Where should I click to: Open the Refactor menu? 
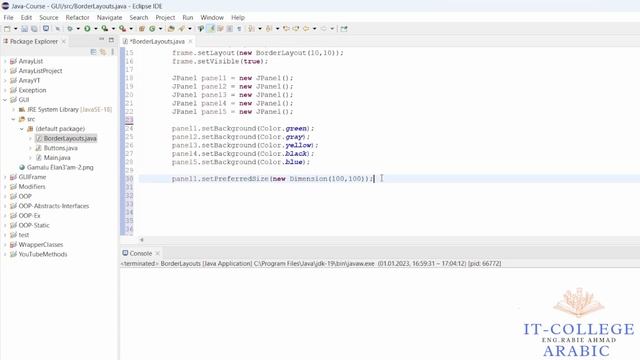point(77,18)
